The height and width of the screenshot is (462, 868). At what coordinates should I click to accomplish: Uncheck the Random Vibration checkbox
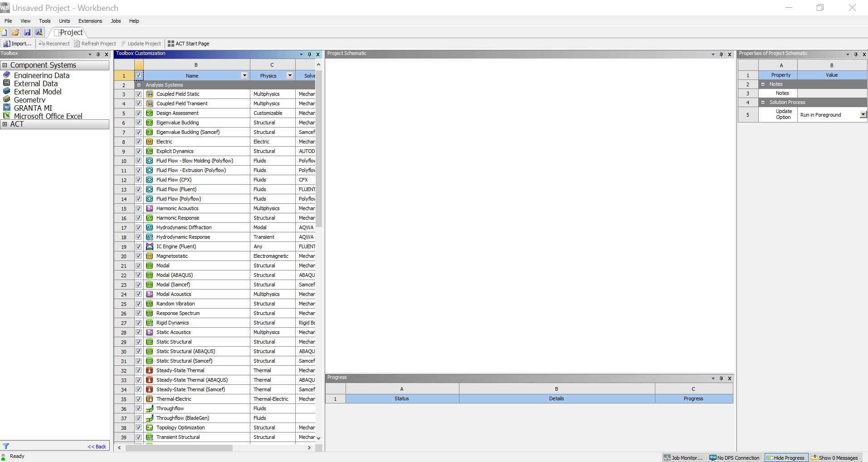coord(139,304)
